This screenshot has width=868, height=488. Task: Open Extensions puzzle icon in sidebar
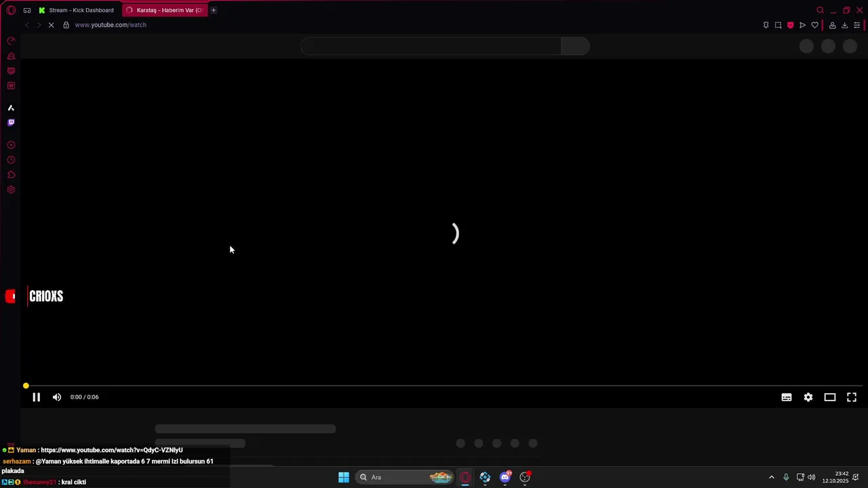(11, 175)
